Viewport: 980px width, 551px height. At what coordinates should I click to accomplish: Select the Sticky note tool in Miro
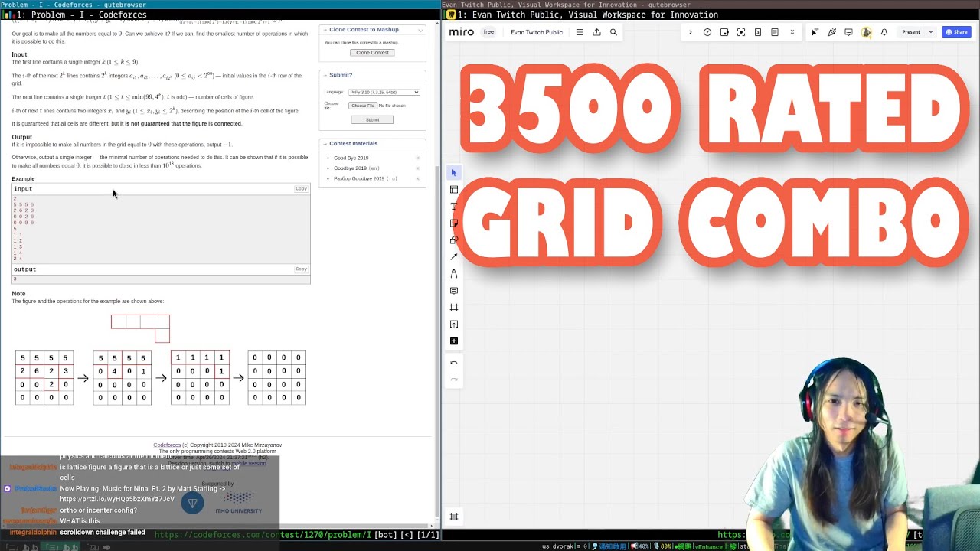[454, 223]
